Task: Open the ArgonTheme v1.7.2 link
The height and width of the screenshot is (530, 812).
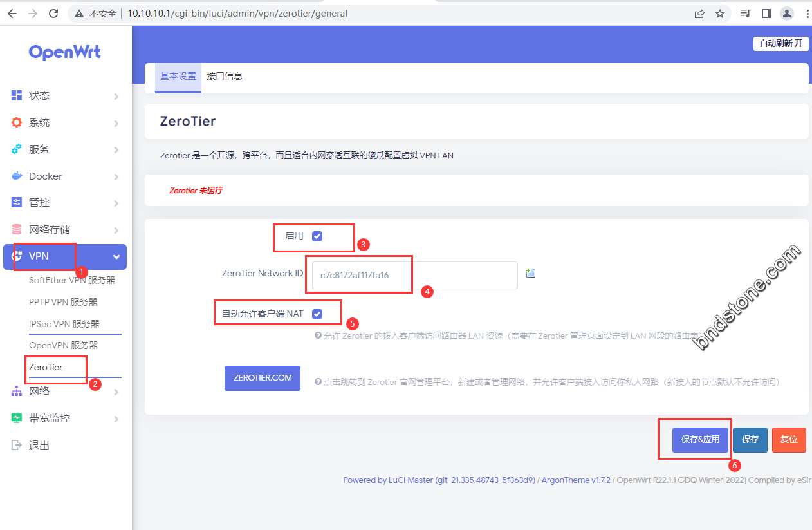Action: tap(577, 480)
